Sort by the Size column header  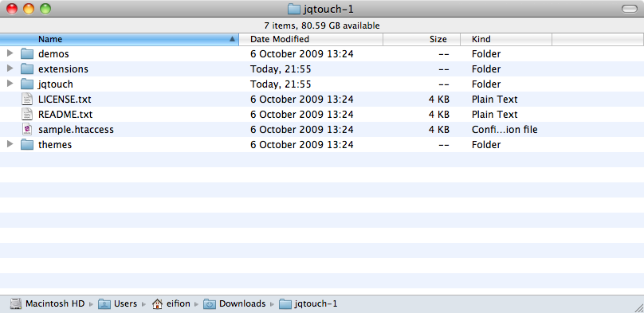click(x=422, y=39)
